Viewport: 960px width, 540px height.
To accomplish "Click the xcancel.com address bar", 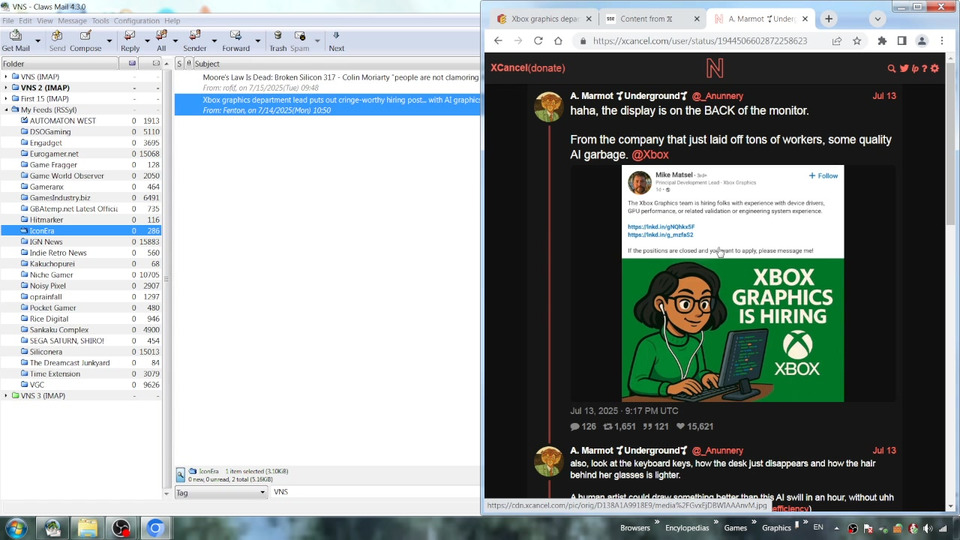I will [x=700, y=41].
